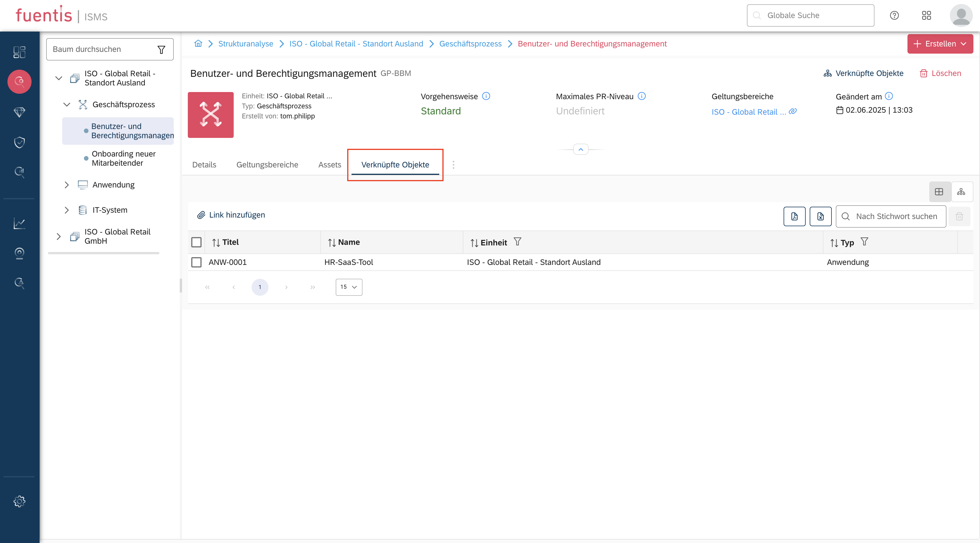Image resolution: width=980 pixels, height=543 pixels.
Task: Switch to hierarchy graph view icon
Action: [x=961, y=192]
